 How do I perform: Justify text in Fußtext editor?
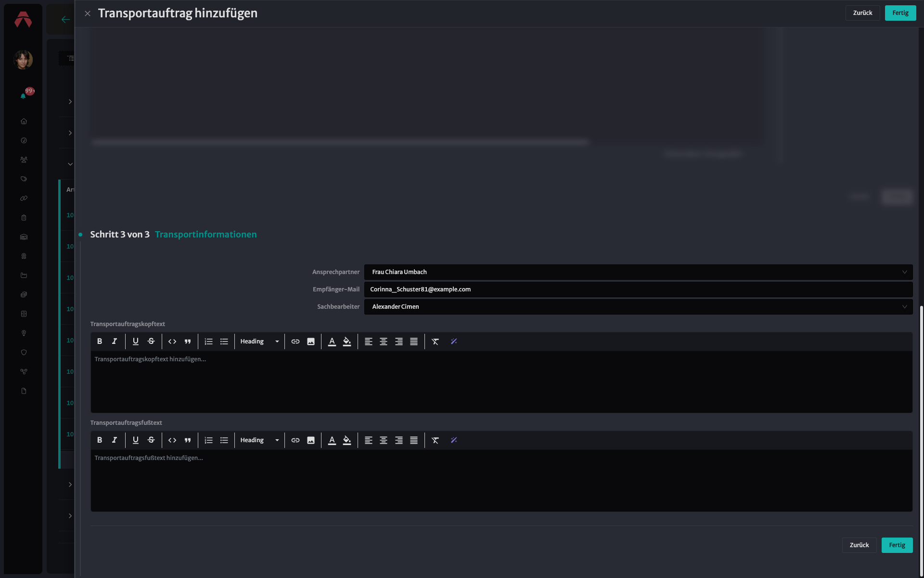[x=414, y=440]
